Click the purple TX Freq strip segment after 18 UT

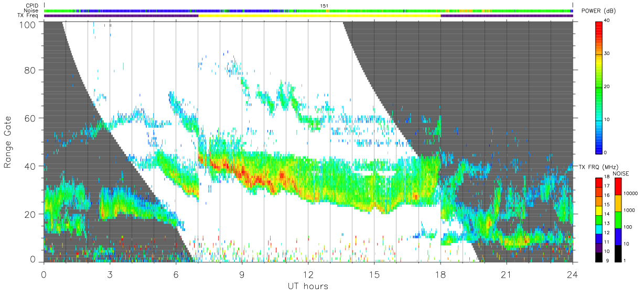(x=507, y=16)
